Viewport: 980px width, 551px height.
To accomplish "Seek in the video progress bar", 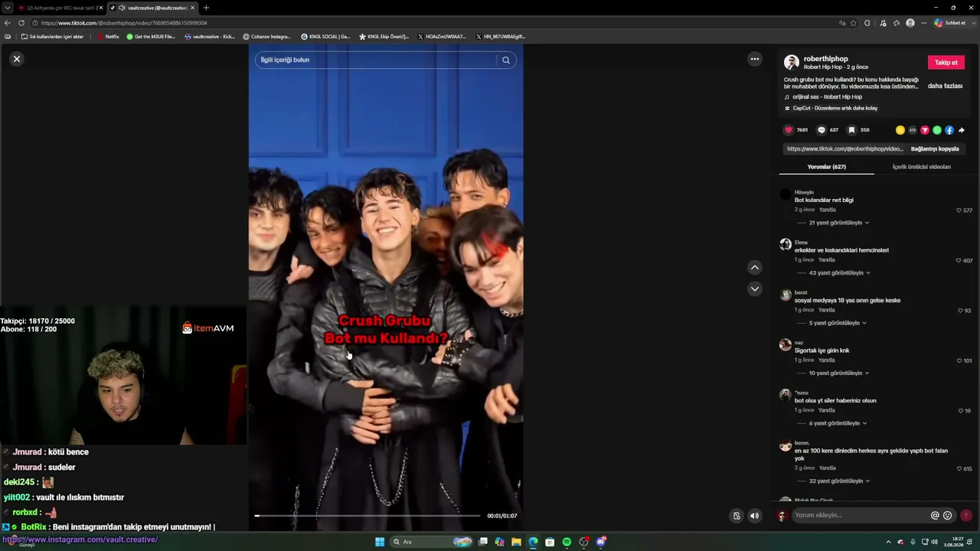I will click(367, 516).
